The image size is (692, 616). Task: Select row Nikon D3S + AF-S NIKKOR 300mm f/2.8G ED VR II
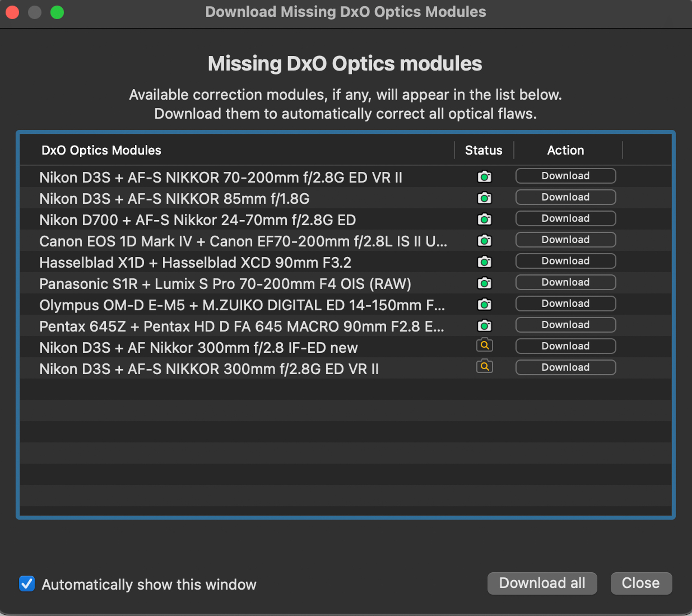coord(346,368)
